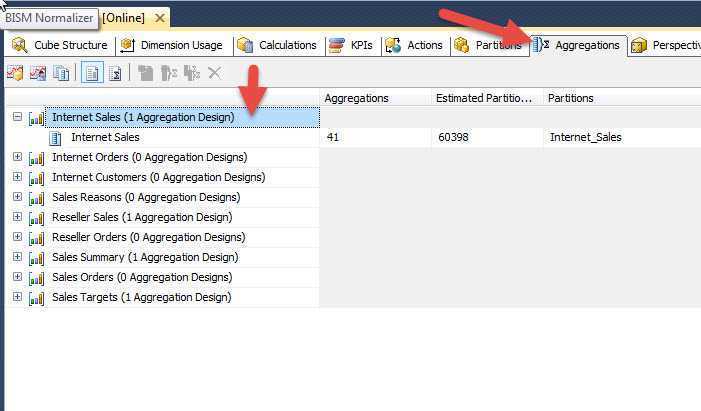Switch to Advanced View toolbar icon
The height and width of the screenshot is (411, 701).
coord(115,73)
